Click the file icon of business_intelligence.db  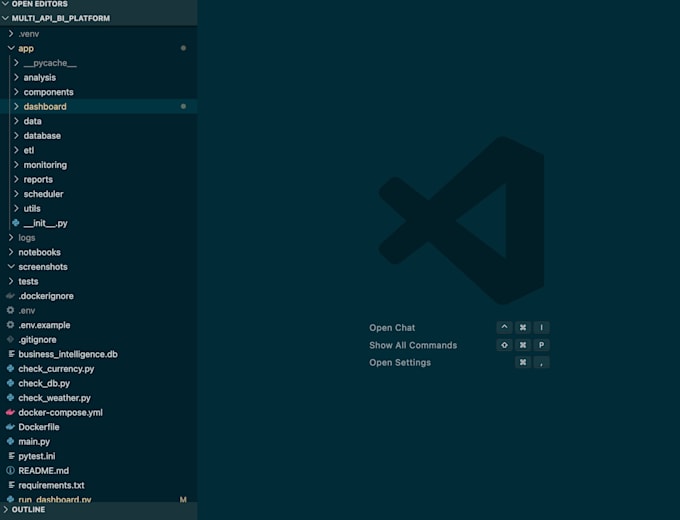[11, 354]
